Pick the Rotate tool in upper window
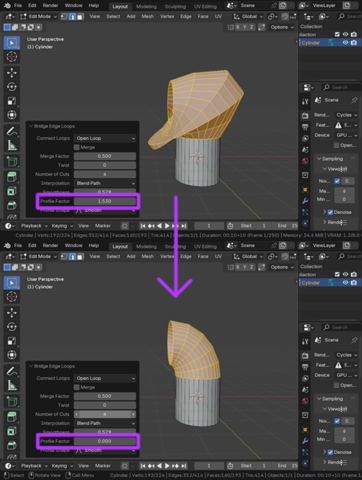This screenshot has width=362, height=480. 12,87
